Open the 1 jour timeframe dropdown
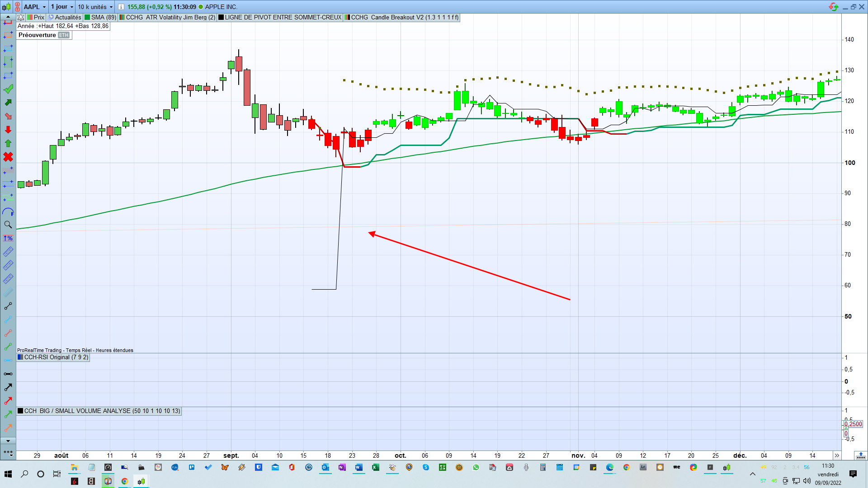The height and width of the screenshot is (488, 868). (x=62, y=7)
